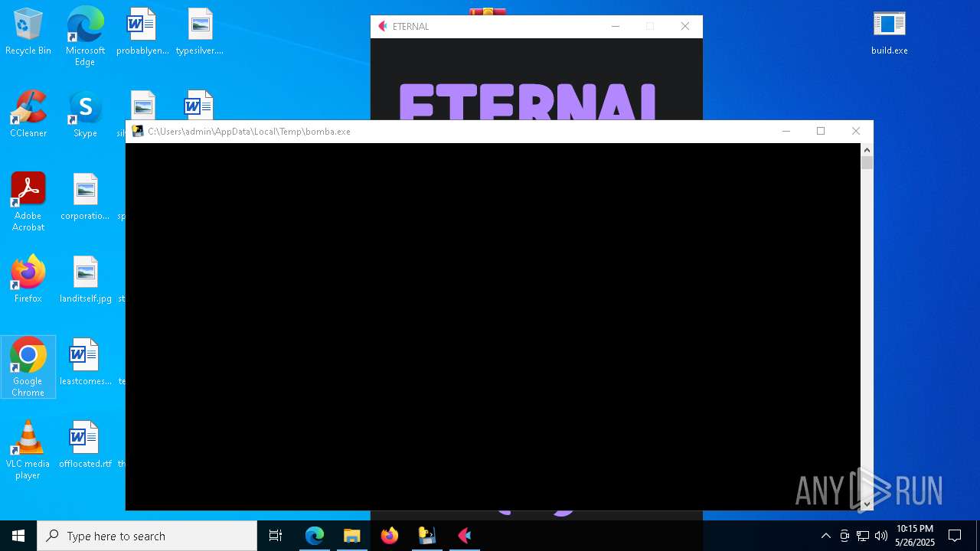Click the console scrollbar up arrow
Image resolution: width=980 pixels, height=551 pixels.
click(x=867, y=150)
